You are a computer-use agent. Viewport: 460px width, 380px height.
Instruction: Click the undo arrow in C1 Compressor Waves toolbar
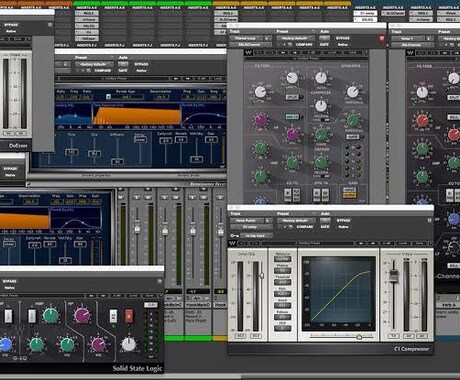[361, 244]
